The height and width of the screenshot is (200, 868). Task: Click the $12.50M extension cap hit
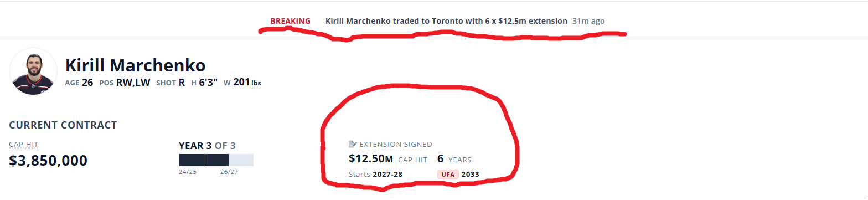371,159
